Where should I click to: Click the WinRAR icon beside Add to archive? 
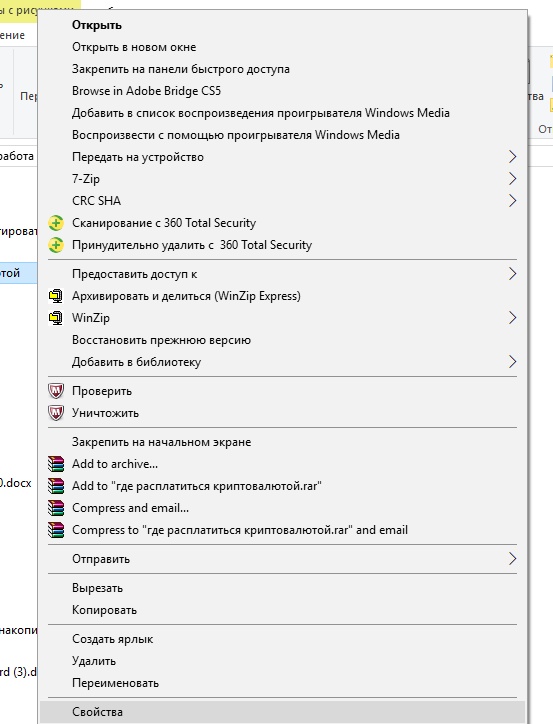tap(56, 464)
